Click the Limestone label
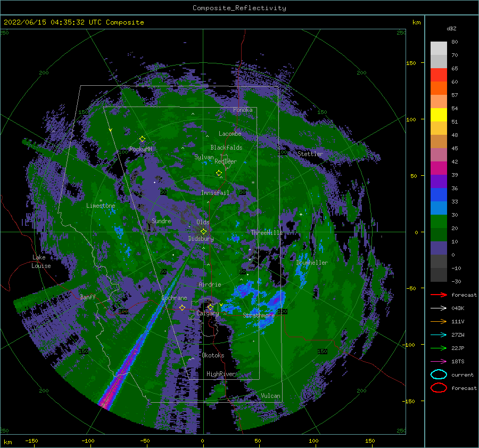Viewport: 479px width, 448px height. pyautogui.click(x=101, y=206)
